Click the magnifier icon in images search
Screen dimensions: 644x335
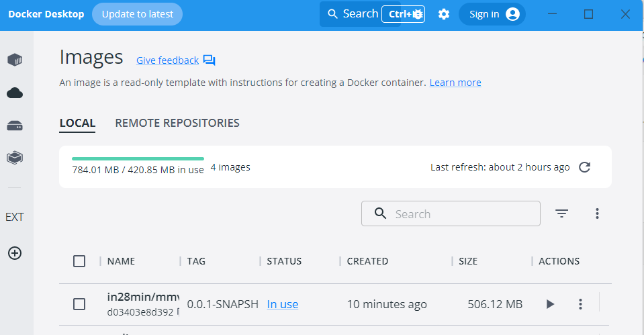coord(380,213)
